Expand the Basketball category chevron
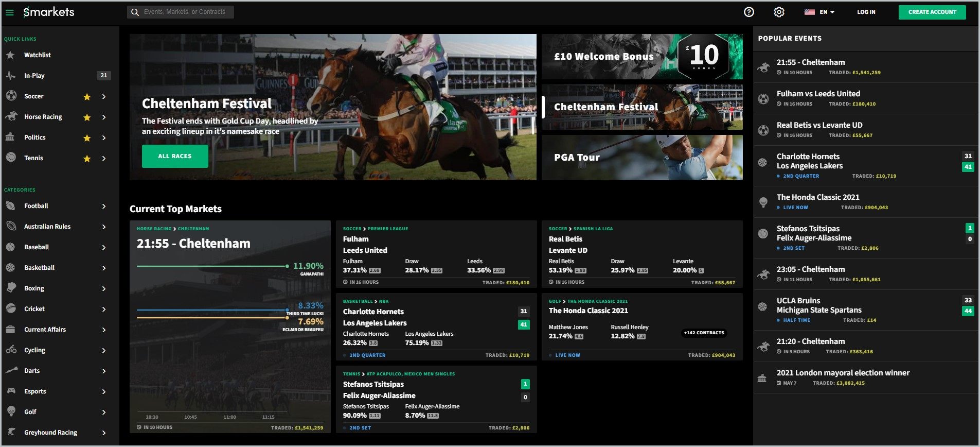 104,268
